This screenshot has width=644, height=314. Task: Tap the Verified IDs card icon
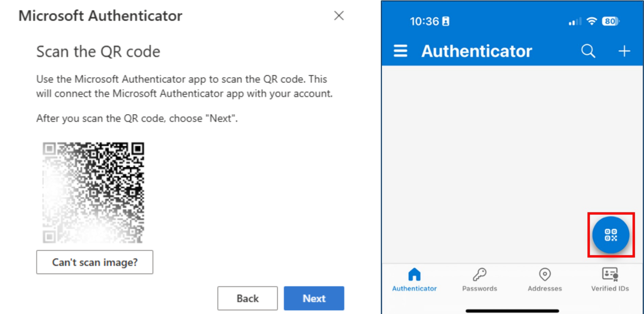click(x=610, y=274)
